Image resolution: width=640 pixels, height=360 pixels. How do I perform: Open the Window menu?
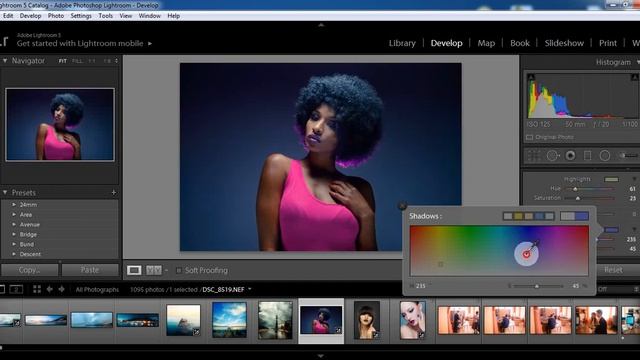click(149, 16)
